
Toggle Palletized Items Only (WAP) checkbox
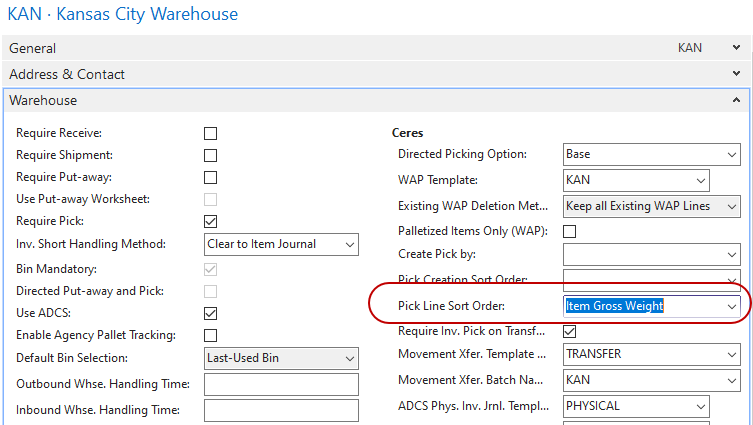tap(570, 231)
